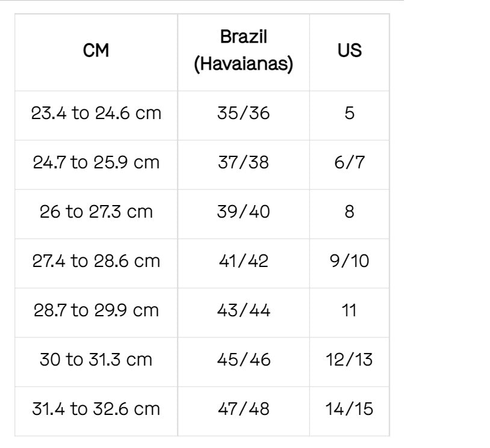Select the Brazil size 35/36 cell
The height and width of the screenshot is (448, 490).
(x=243, y=113)
